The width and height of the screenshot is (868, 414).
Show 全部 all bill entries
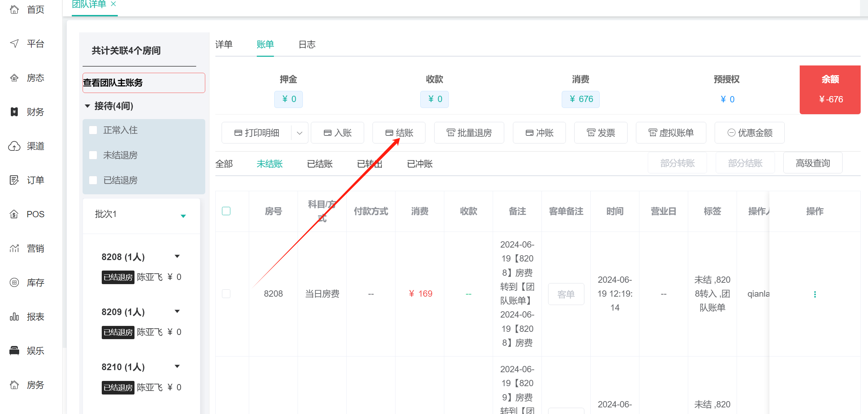224,164
